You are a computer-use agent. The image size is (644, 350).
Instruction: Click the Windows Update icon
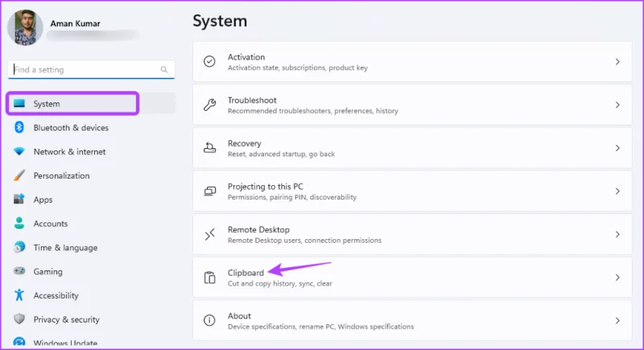(x=19, y=342)
